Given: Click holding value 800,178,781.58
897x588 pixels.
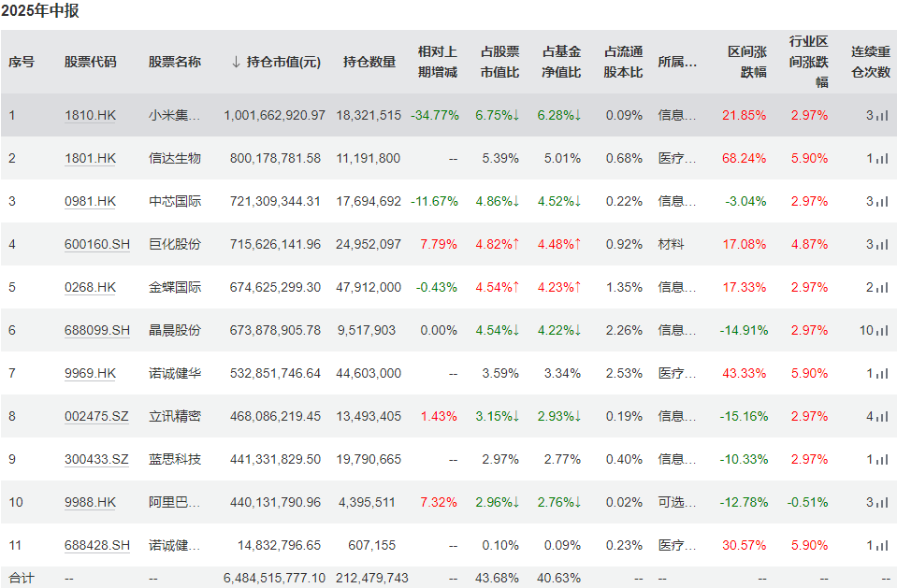Looking at the screenshot, I should click(x=275, y=158).
